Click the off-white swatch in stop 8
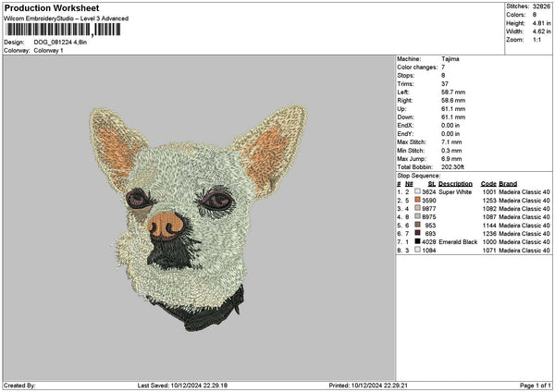The height and width of the screenshot is (392, 555). [417, 250]
